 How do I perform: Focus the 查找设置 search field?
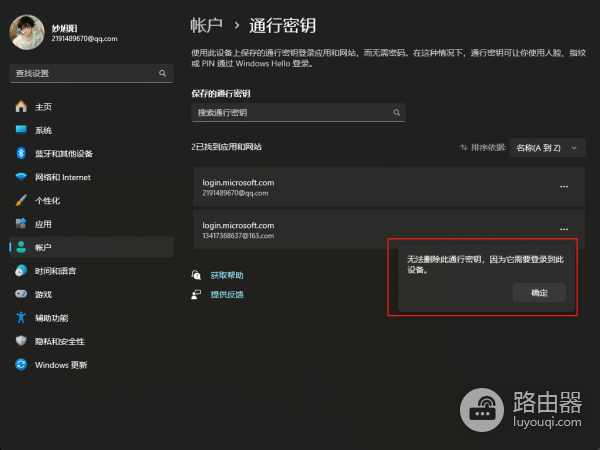91,73
